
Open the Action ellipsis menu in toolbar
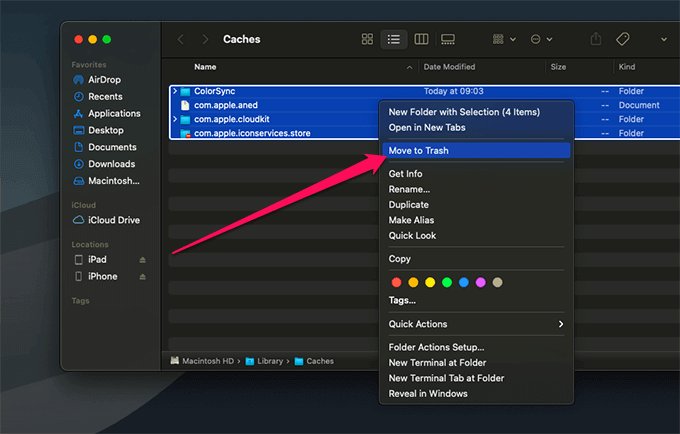coord(541,39)
